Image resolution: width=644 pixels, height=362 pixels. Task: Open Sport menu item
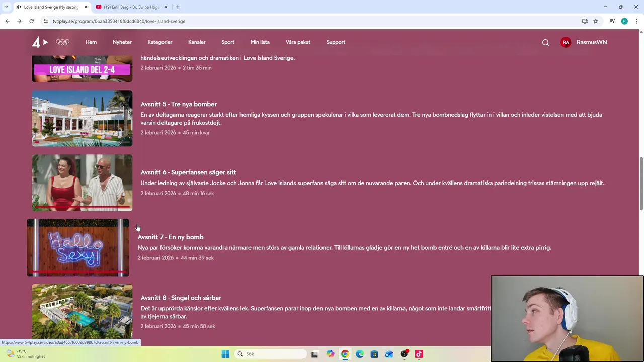(x=228, y=42)
